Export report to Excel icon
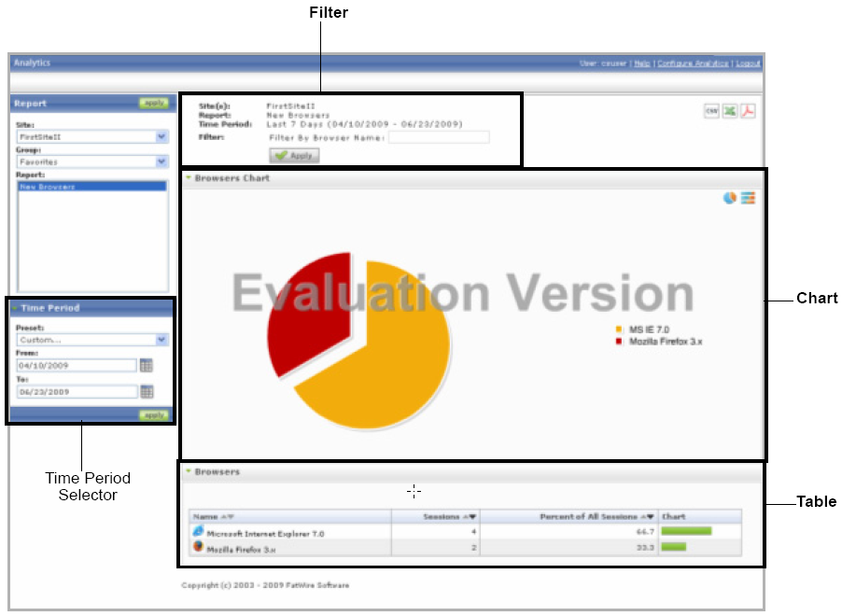 point(729,111)
